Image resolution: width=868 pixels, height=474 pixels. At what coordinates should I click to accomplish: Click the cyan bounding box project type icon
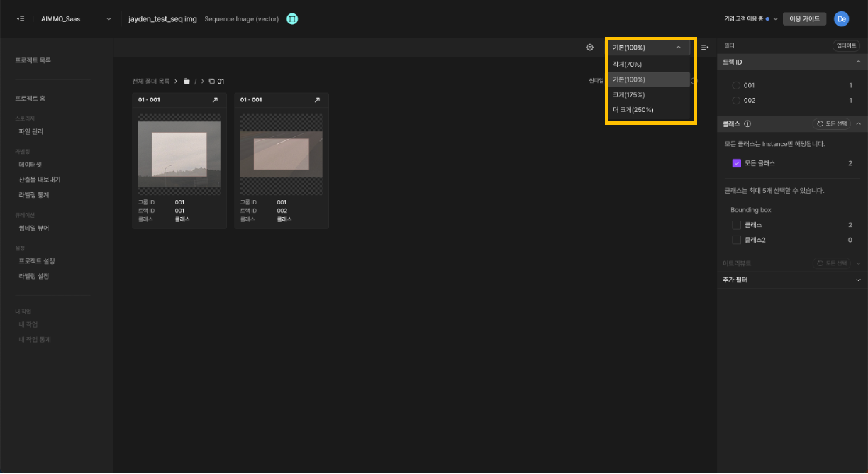(292, 19)
